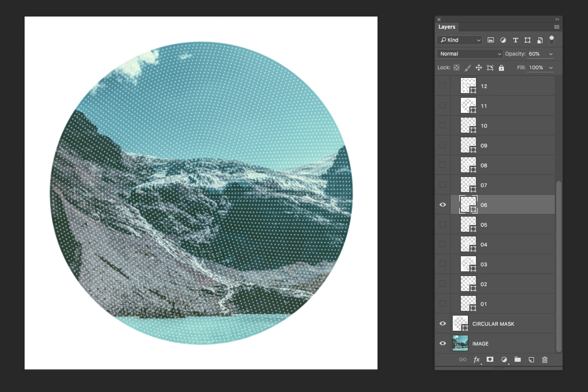Show the IMAGE layer
Image resolution: width=588 pixels, height=392 pixels.
pos(442,343)
